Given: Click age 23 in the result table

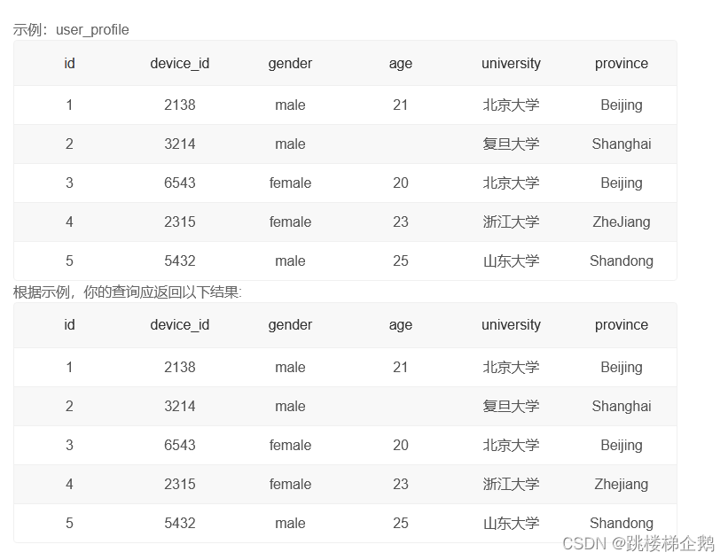Looking at the screenshot, I should tap(400, 484).
